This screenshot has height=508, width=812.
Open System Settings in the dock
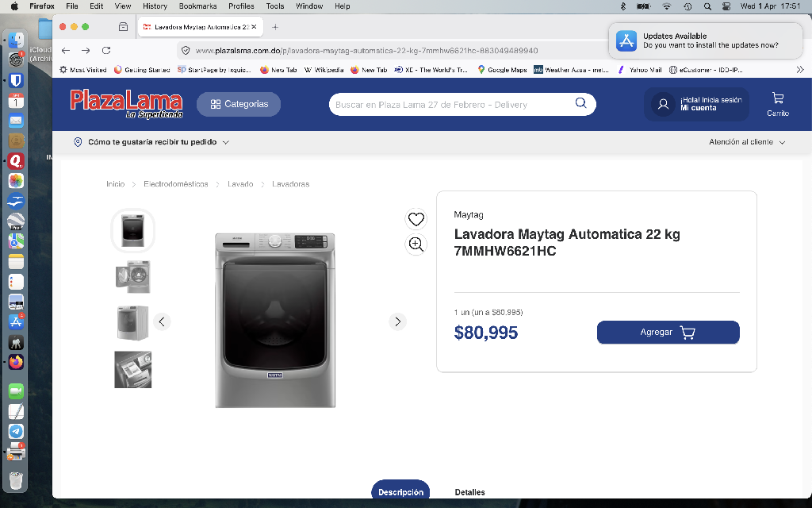[x=16, y=60]
